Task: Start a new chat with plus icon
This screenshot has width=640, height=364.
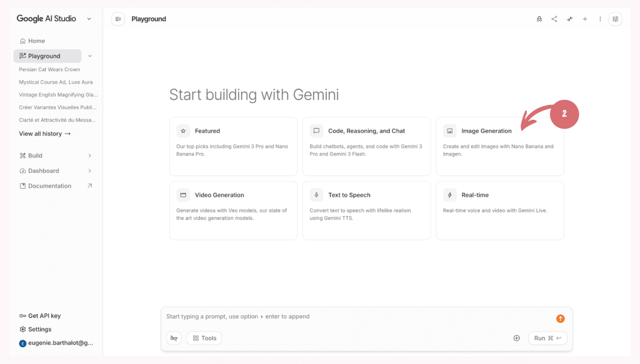Action: (x=585, y=19)
